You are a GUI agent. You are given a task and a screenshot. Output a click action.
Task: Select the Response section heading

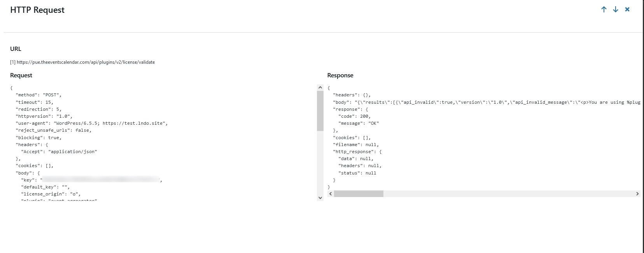coord(340,75)
